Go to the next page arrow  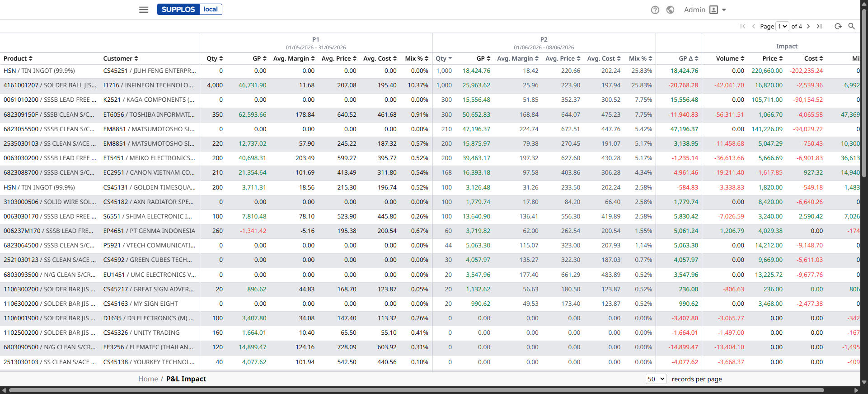pyautogui.click(x=808, y=26)
